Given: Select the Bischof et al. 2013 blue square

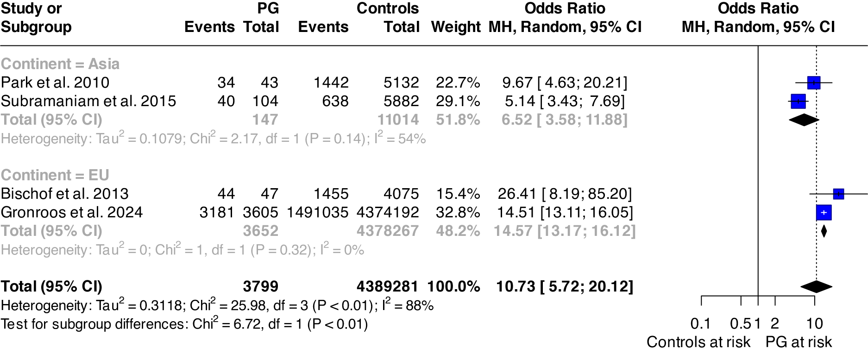Looking at the screenshot, I should [838, 194].
